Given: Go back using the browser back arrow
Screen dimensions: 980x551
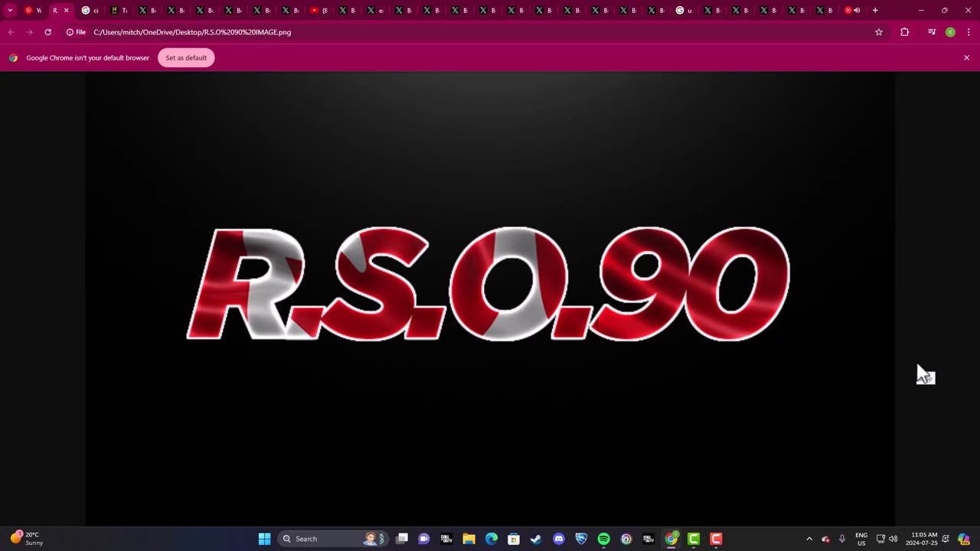Looking at the screenshot, I should 11,32.
